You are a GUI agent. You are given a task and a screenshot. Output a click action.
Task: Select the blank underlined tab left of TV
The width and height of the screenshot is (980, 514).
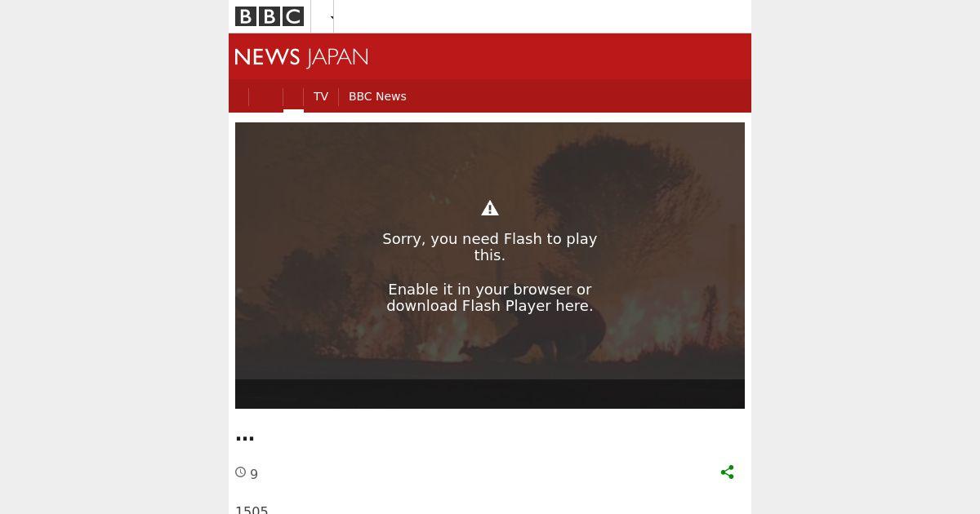point(293,98)
